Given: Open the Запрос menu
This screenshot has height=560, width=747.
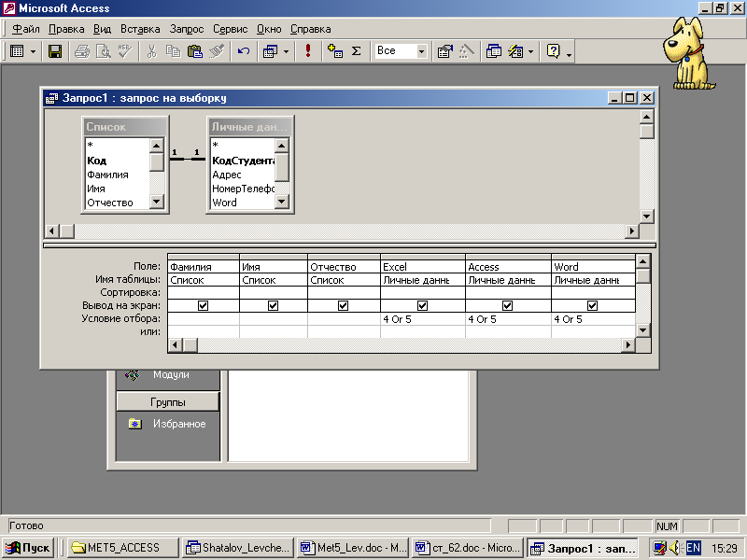Looking at the screenshot, I should click(187, 29).
